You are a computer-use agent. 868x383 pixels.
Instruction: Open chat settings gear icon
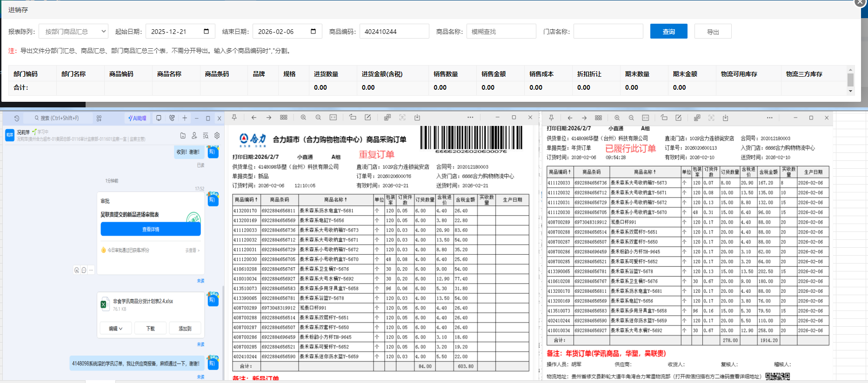217,136
